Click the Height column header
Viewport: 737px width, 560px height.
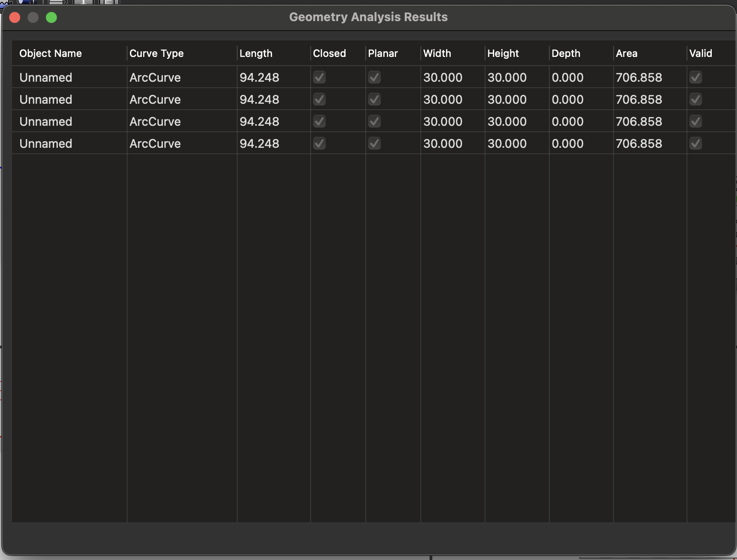503,53
